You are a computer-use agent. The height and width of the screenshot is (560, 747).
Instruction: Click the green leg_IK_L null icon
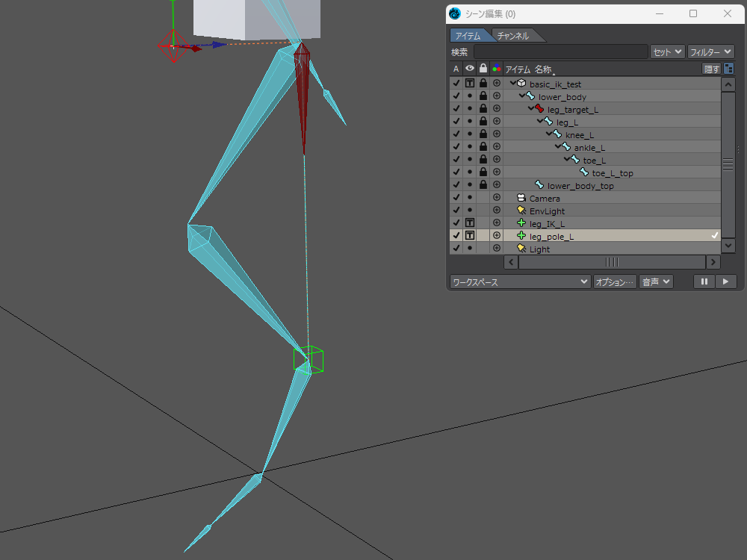521,223
